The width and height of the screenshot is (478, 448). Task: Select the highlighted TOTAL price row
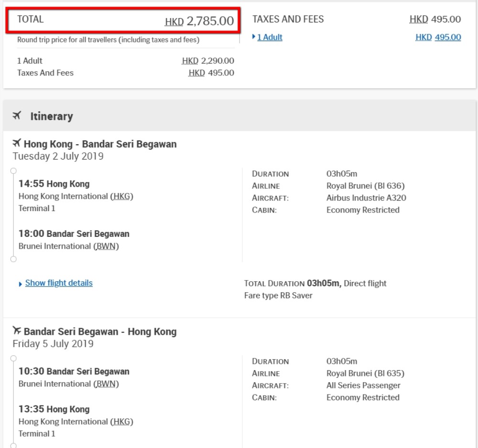pyautogui.click(x=125, y=21)
